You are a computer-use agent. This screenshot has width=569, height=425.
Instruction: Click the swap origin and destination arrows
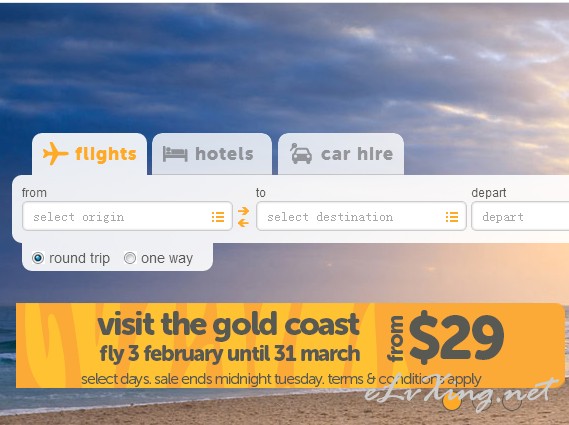(243, 217)
